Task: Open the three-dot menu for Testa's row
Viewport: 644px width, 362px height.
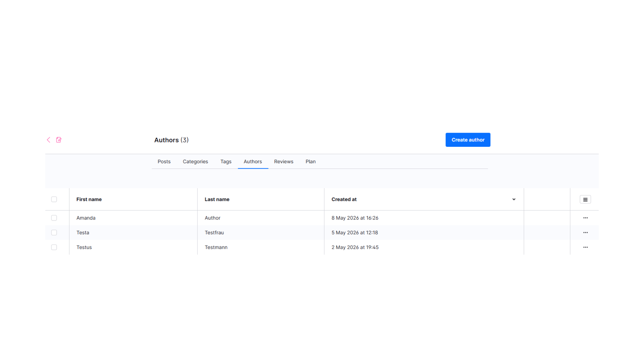Action: [585, 233]
